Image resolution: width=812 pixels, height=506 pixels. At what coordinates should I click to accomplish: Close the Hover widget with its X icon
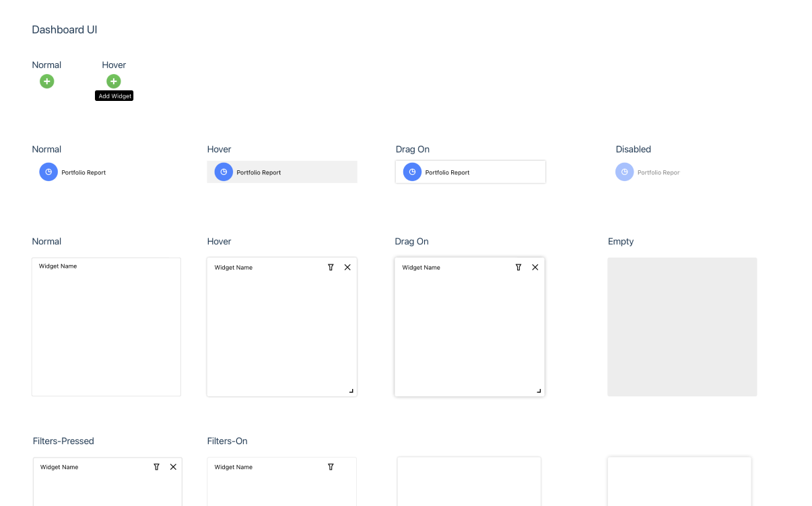tap(347, 267)
